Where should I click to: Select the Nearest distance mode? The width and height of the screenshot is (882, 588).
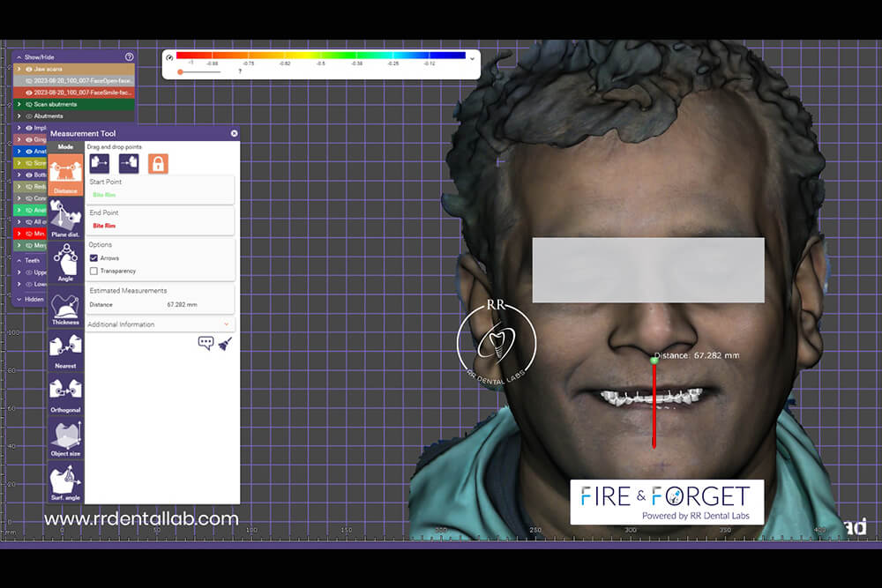(65, 351)
